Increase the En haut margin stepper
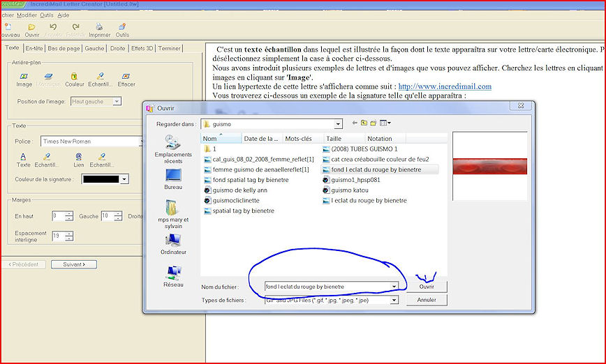Screen dimensions: 606x364 (69, 214)
